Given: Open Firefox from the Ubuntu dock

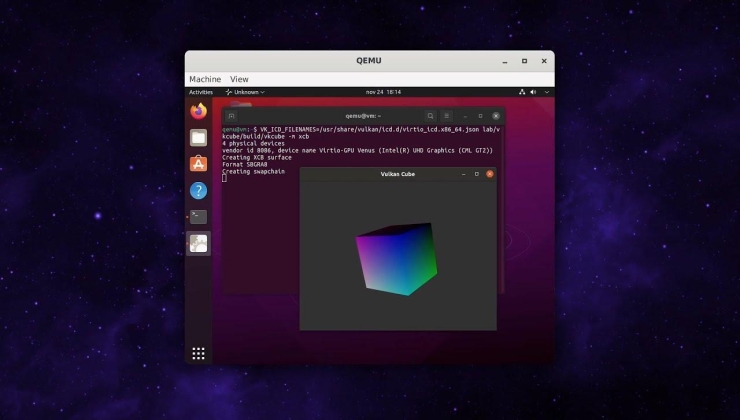Looking at the screenshot, I should 198,111.
